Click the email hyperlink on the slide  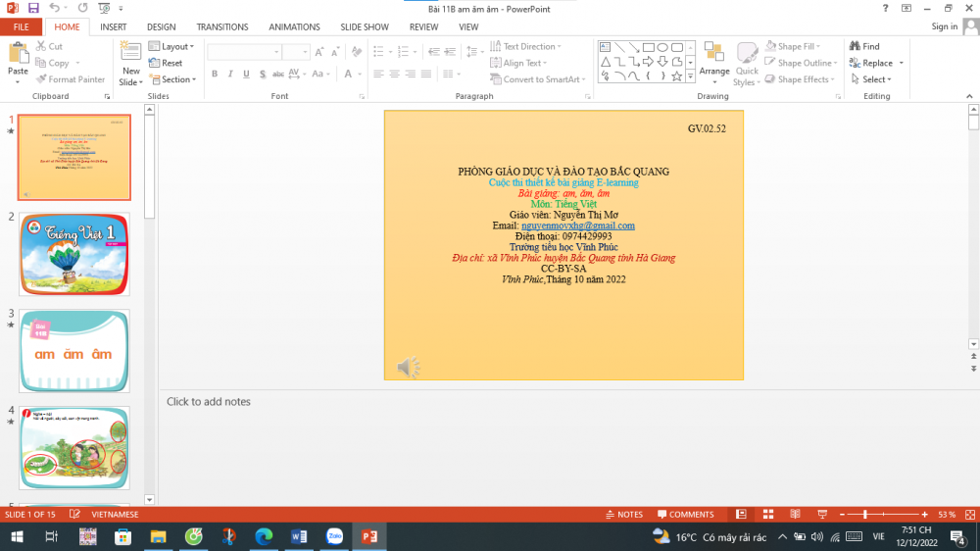click(577, 225)
